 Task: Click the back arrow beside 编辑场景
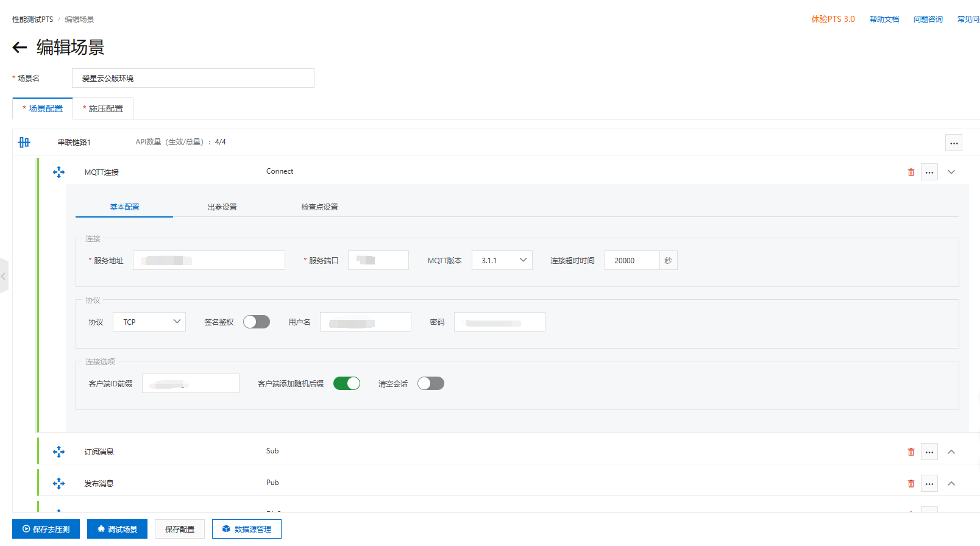pos(20,48)
